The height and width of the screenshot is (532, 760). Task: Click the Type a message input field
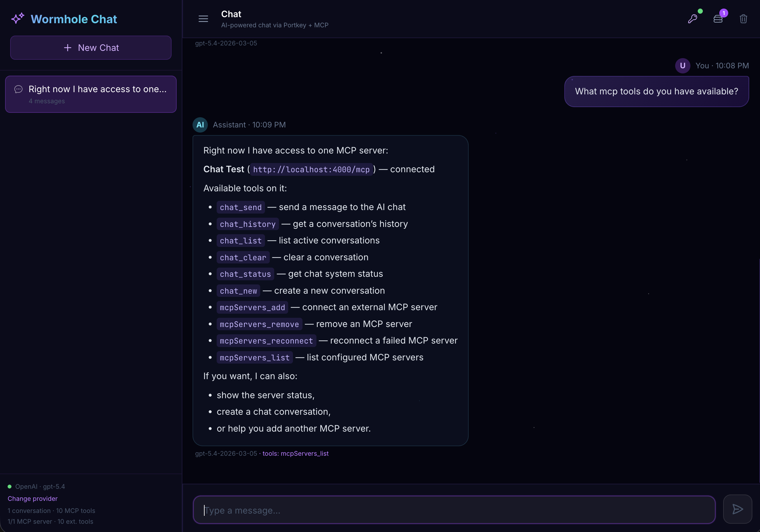[x=454, y=510]
